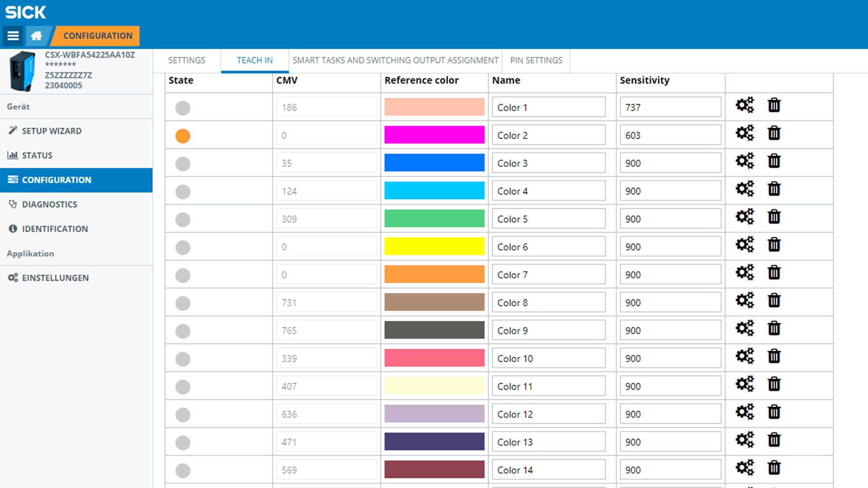Delete Color 8 with trash icon
Screen dimensions: 868x488
tap(774, 300)
